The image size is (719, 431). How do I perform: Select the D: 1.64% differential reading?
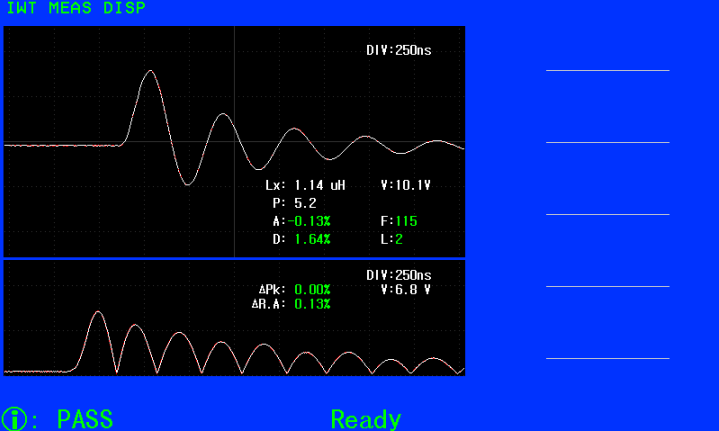(x=298, y=239)
